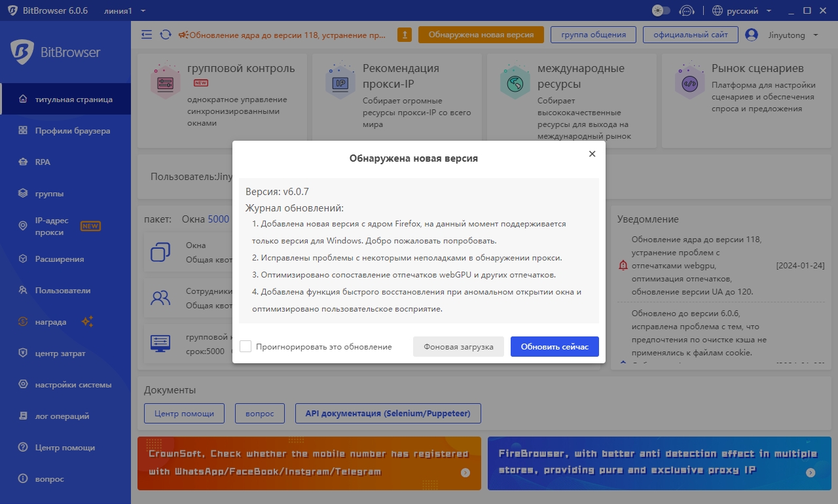
Task: Click the globe language icon in title bar
Action: [x=718, y=10]
